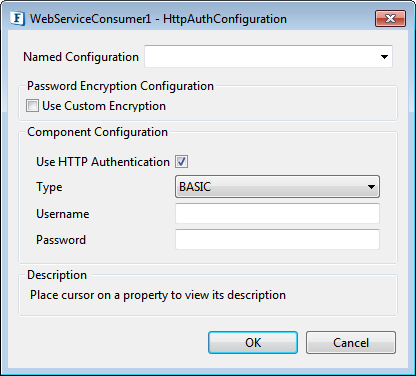This screenshot has width=416, height=376.
Task: Click the Fiorano icon in title bar
Action: (x=17, y=18)
